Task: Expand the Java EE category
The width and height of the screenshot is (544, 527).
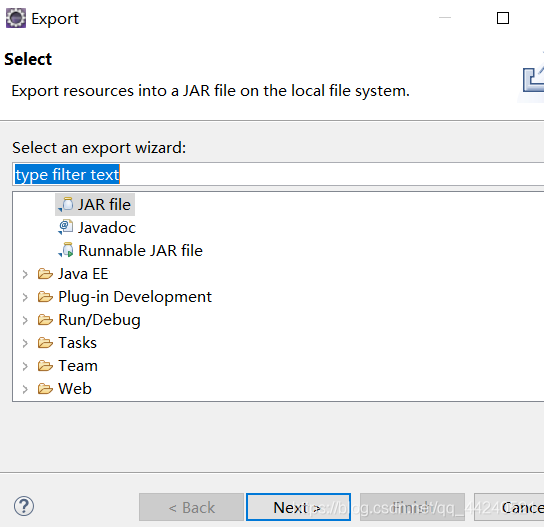Action: pyautogui.click(x=25, y=274)
